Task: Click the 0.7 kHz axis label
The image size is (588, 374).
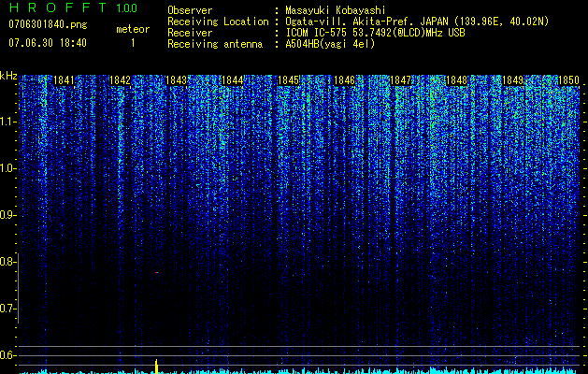Action: click(x=7, y=309)
